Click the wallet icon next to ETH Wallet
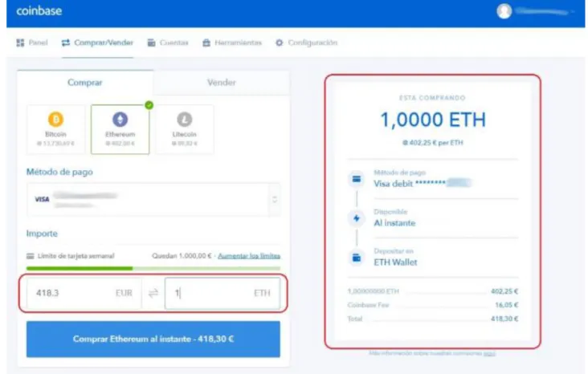The width and height of the screenshot is (588, 374). coord(357,258)
